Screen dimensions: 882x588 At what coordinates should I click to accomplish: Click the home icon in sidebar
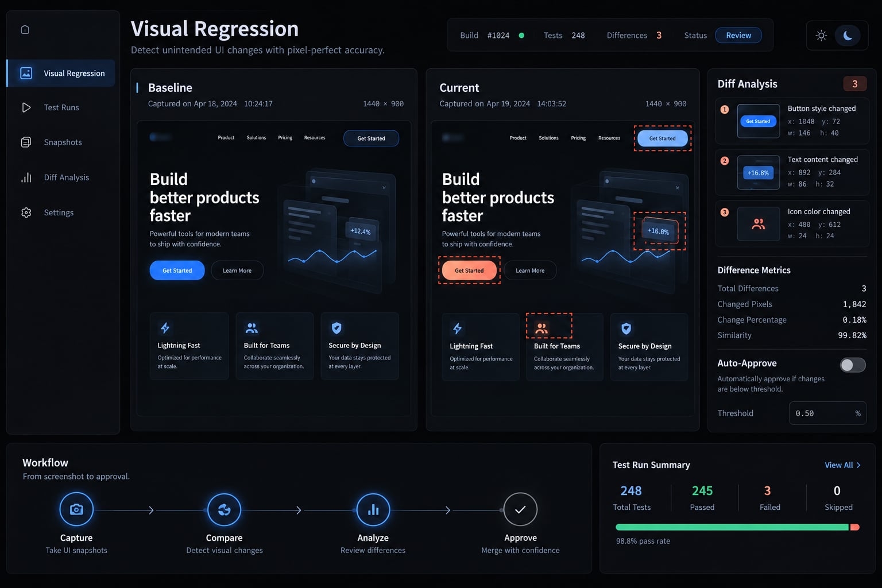[25, 29]
